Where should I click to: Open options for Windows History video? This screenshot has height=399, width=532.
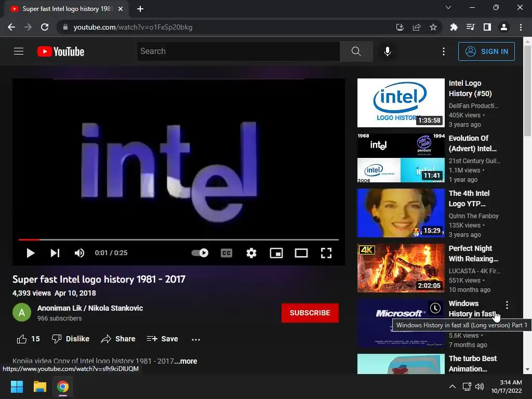tap(507, 304)
